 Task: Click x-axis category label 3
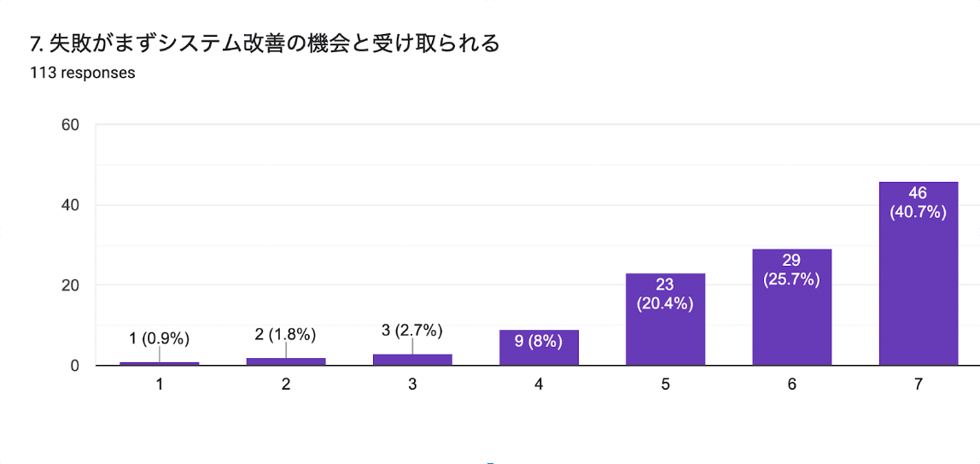pyautogui.click(x=412, y=385)
